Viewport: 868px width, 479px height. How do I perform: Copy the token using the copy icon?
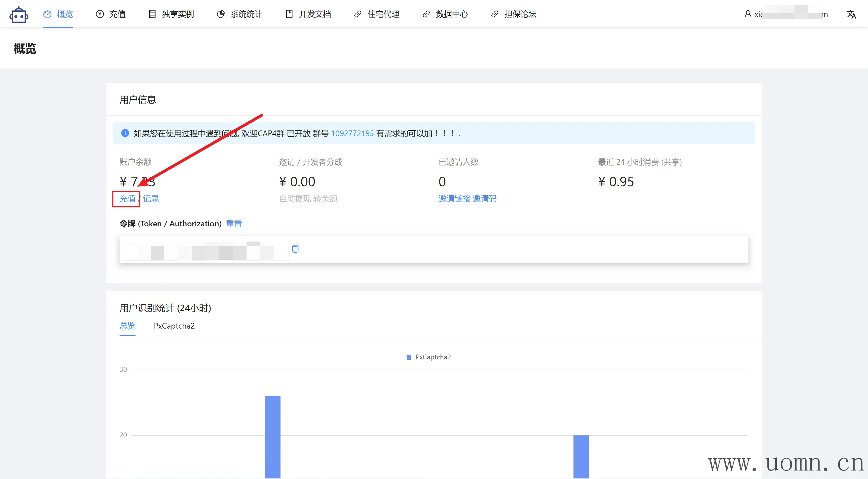pyautogui.click(x=295, y=249)
